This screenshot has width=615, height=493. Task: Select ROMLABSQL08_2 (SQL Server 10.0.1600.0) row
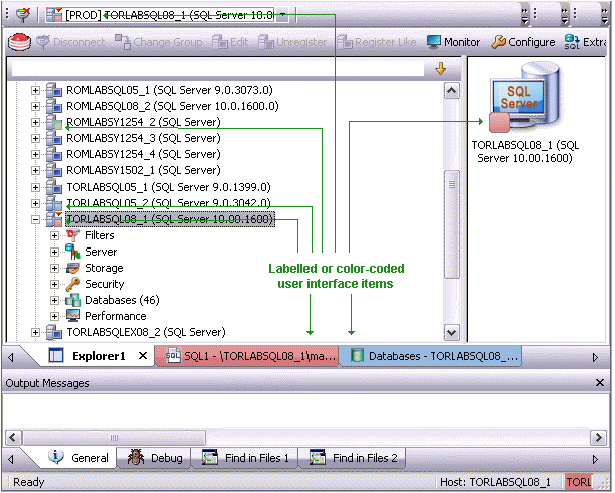pos(172,106)
